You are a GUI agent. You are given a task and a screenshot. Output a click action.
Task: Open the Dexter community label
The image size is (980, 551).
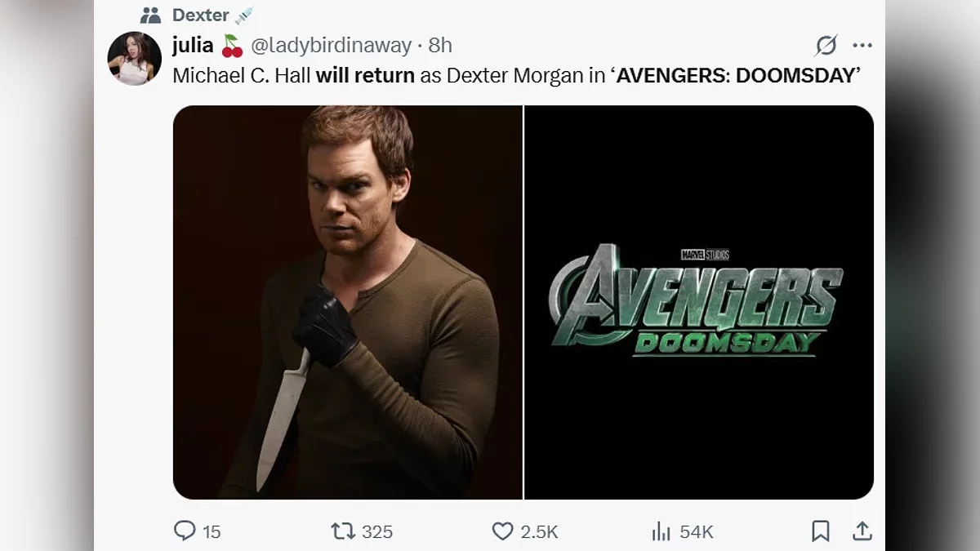(x=201, y=15)
